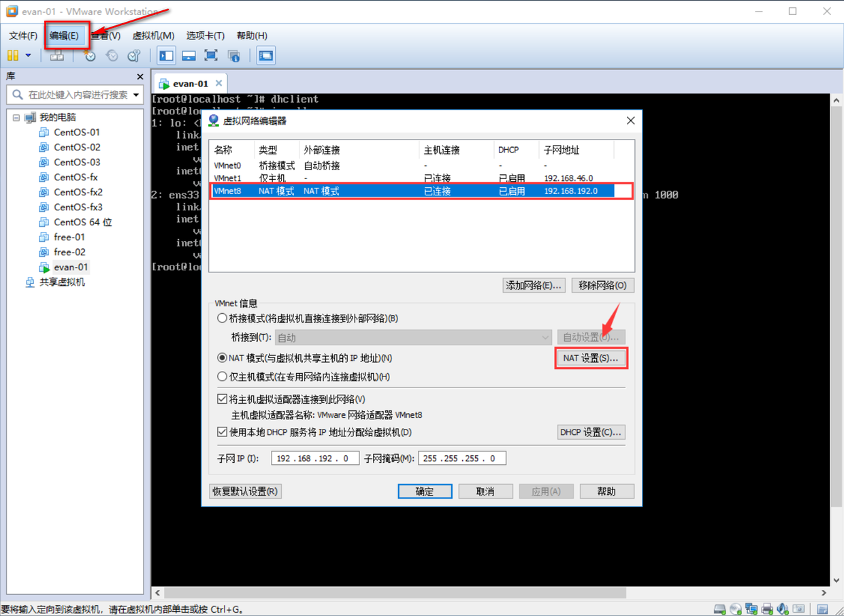
Task: Click the console view toolbar icon
Action: [265, 56]
